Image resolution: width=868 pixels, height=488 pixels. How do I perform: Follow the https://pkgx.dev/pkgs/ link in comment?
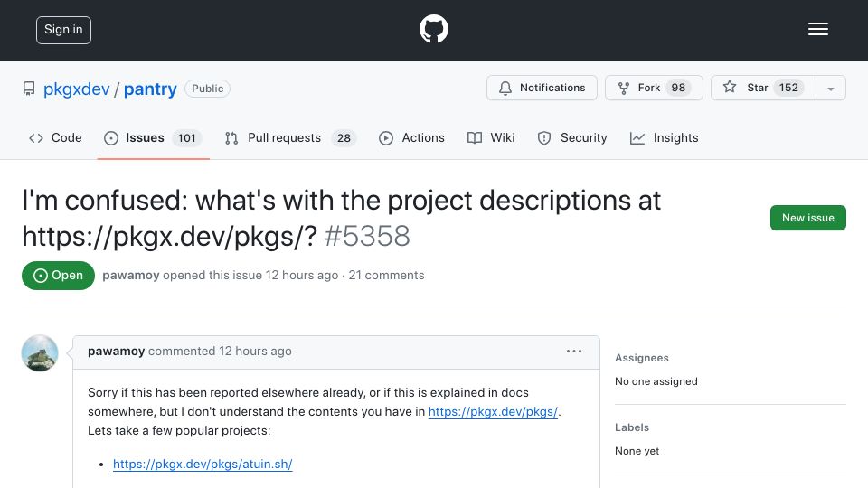(494, 412)
